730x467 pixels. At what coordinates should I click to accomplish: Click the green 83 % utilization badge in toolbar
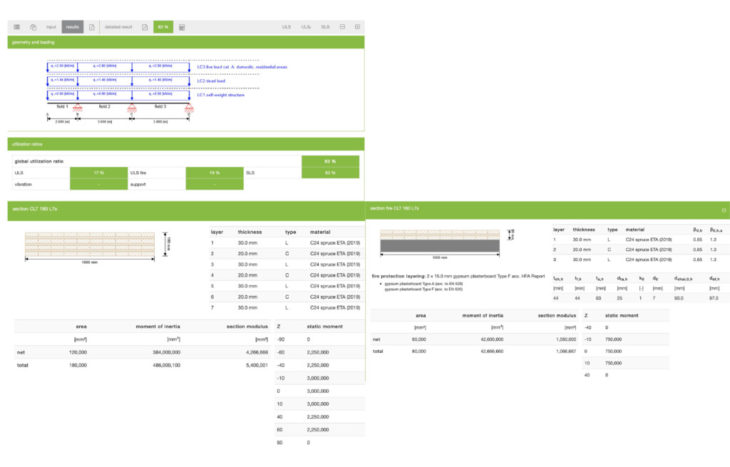[163, 26]
